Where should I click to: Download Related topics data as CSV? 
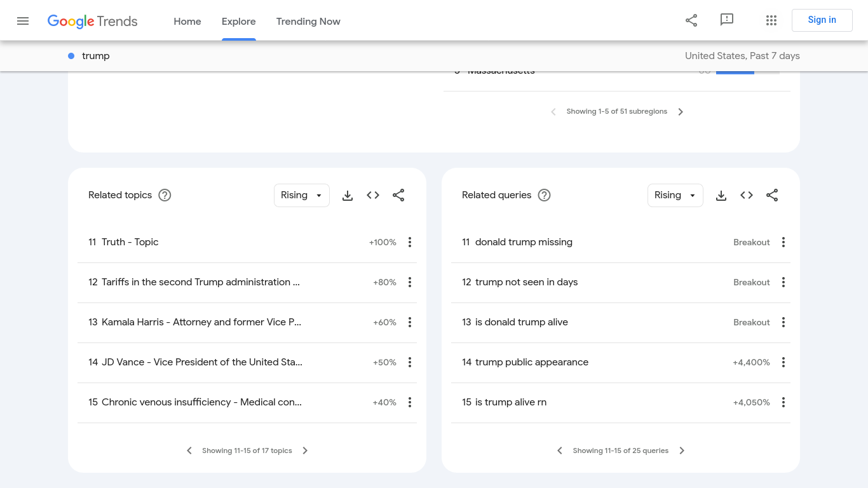pos(348,196)
